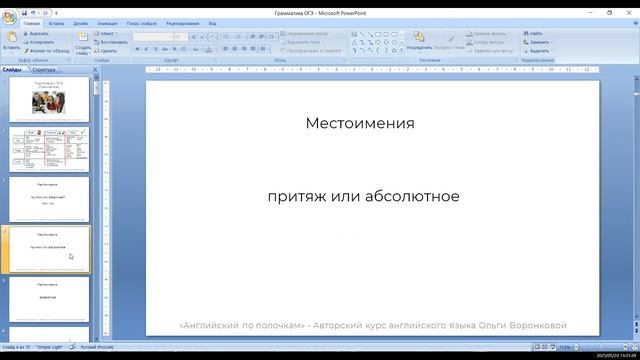Click Копировать in clipboard group
The height and width of the screenshot is (360, 640).
(39, 42)
